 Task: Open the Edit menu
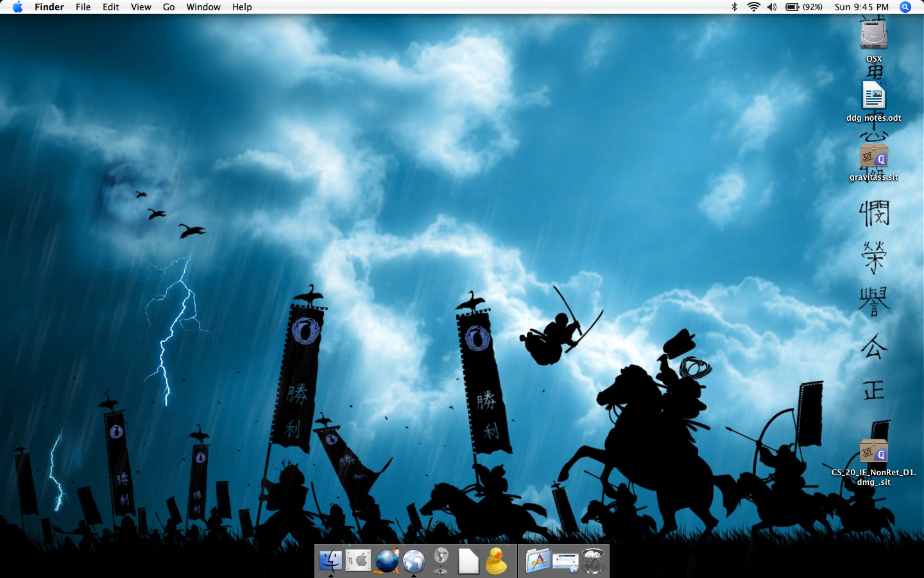(111, 7)
